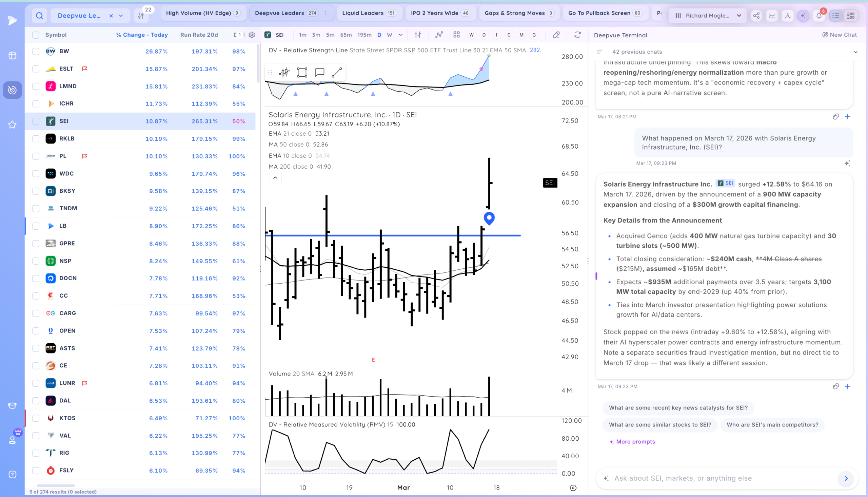Image resolution: width=868 pixels, height=497 pixels.
Task: Open the favorites star in sidebar
Action: pos(12,125)
